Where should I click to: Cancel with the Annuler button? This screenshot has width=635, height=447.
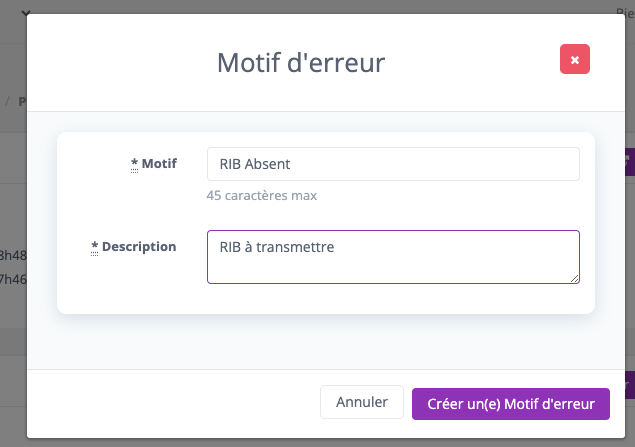(362, 402)
